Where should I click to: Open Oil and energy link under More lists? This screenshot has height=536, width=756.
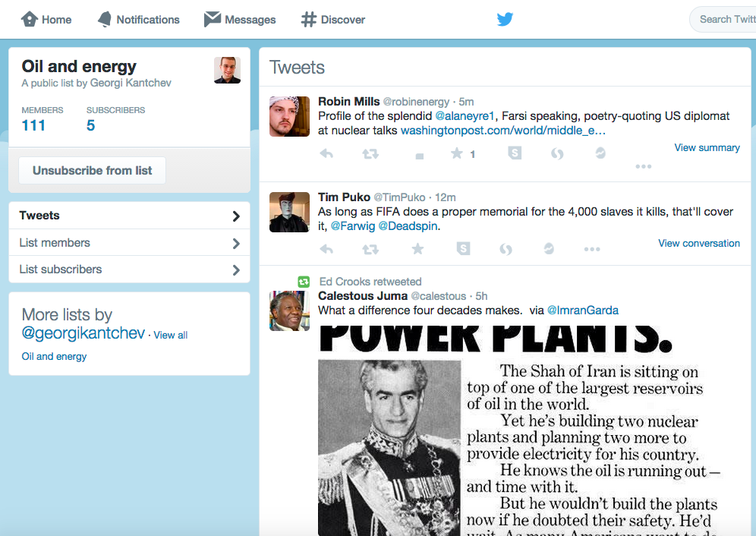coord(54,357)
